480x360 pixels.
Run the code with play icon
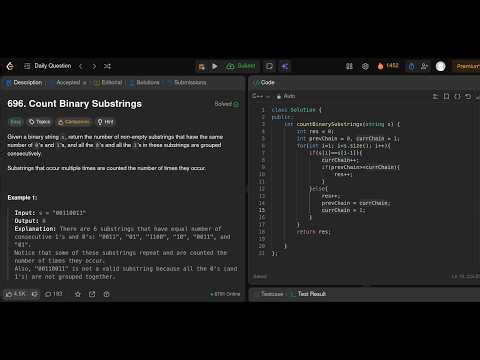coord(215,66)
